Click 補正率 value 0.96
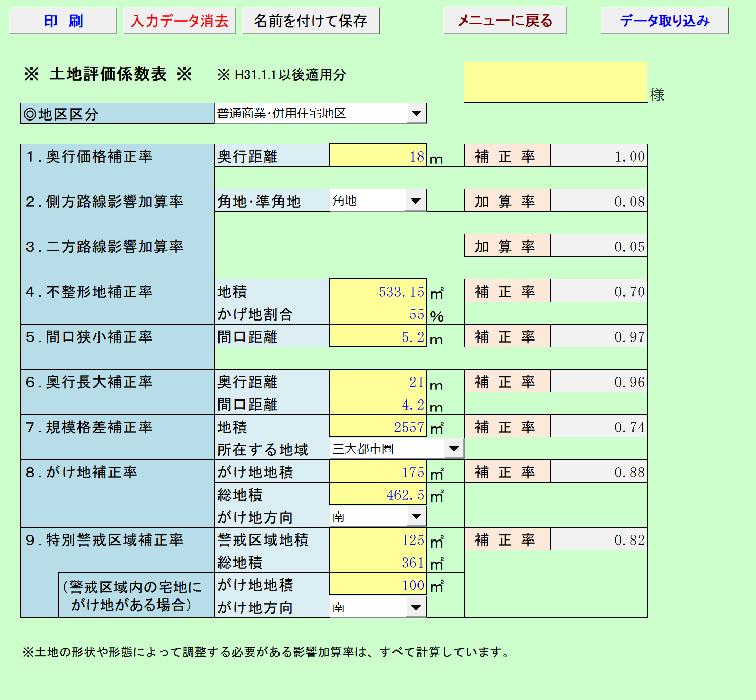The image size is (756, 700). pos(599,381)
